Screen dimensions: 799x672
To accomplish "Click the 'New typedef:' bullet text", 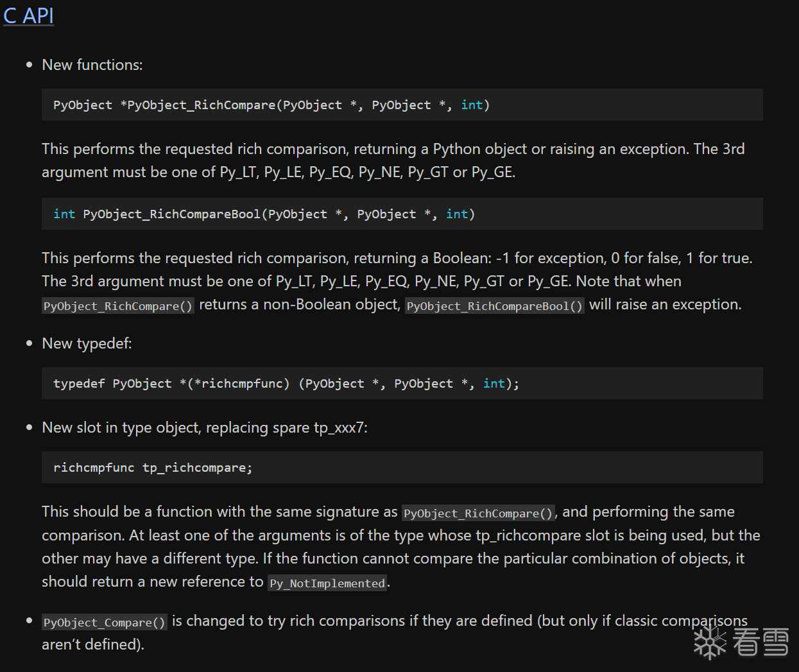I will click(x=87, y=343).
